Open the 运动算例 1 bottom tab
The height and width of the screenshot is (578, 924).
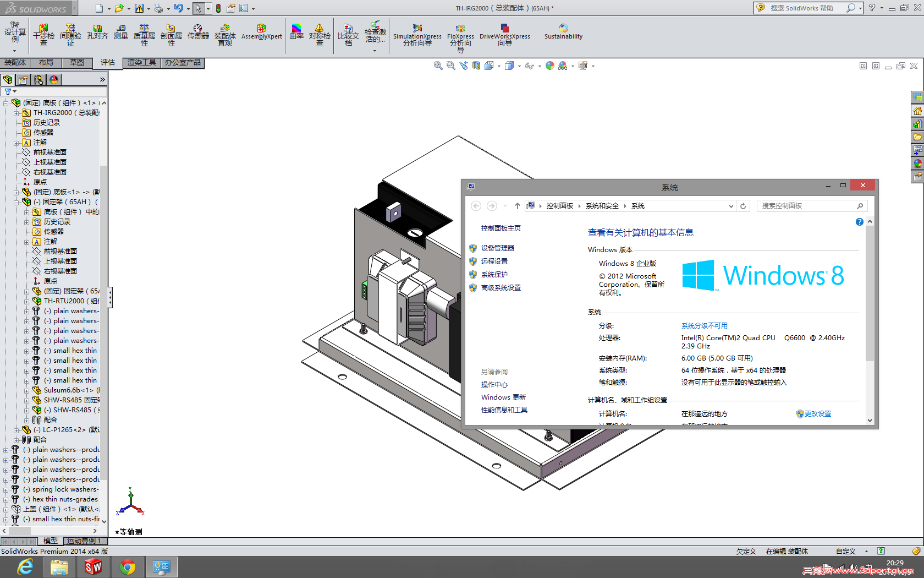[x=84, y=541]
